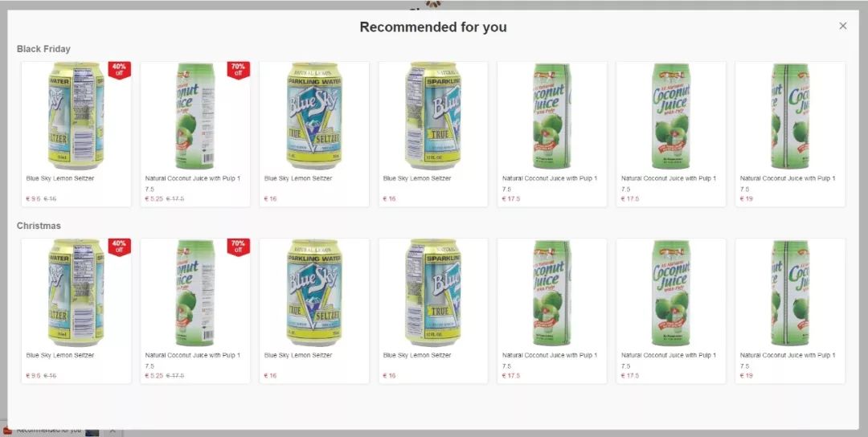Open fourth Blue Sky can image in Christmas
This screenshot has height=437, width=868.
point(433,292)
